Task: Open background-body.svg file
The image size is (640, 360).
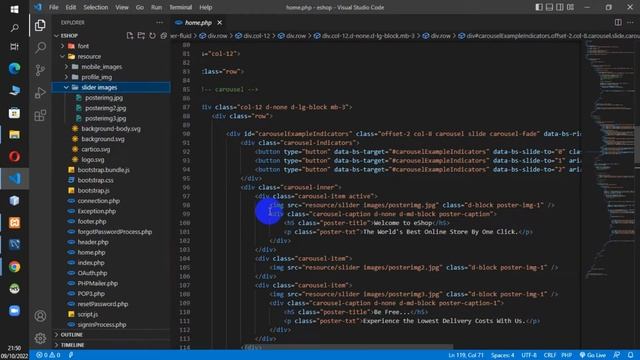Action: 111,129
